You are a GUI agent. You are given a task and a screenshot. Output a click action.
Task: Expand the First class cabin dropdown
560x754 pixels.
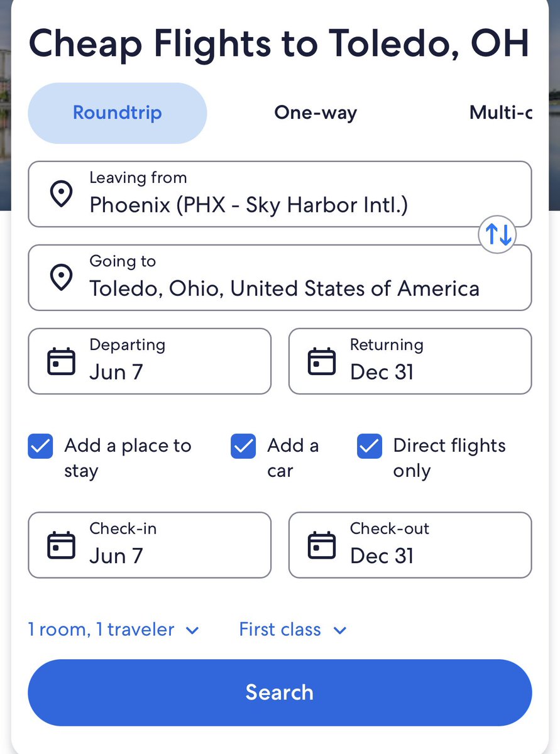pos(293,630)
